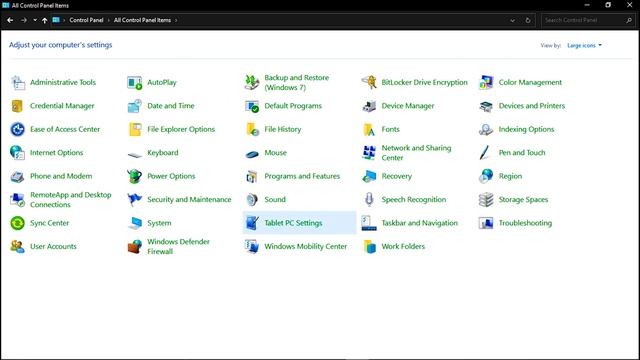Click the Taskbar and Navigation link
The height and width of the screenshot is (360, 640).
pos(420,223)
